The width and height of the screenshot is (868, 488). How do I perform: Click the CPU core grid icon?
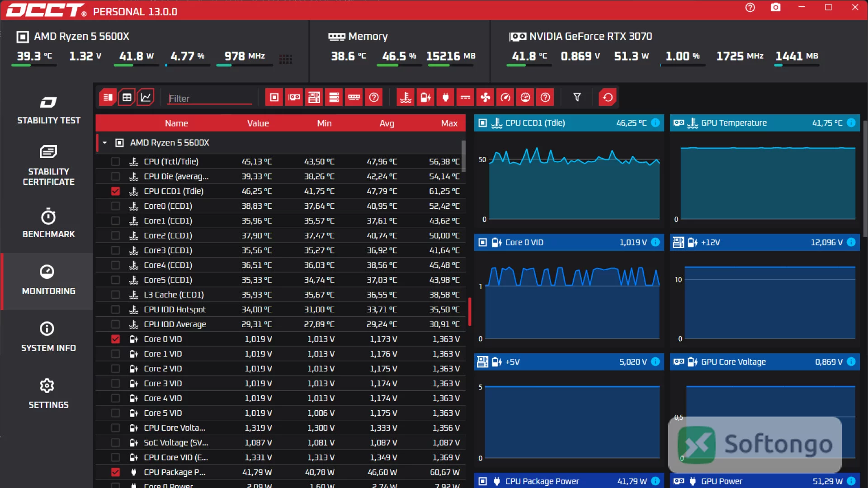coord(286,59)
